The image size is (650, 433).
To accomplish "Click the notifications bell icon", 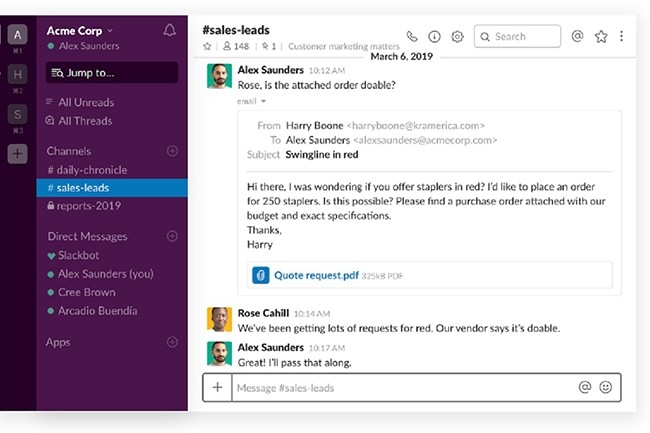I will [169, 31].
